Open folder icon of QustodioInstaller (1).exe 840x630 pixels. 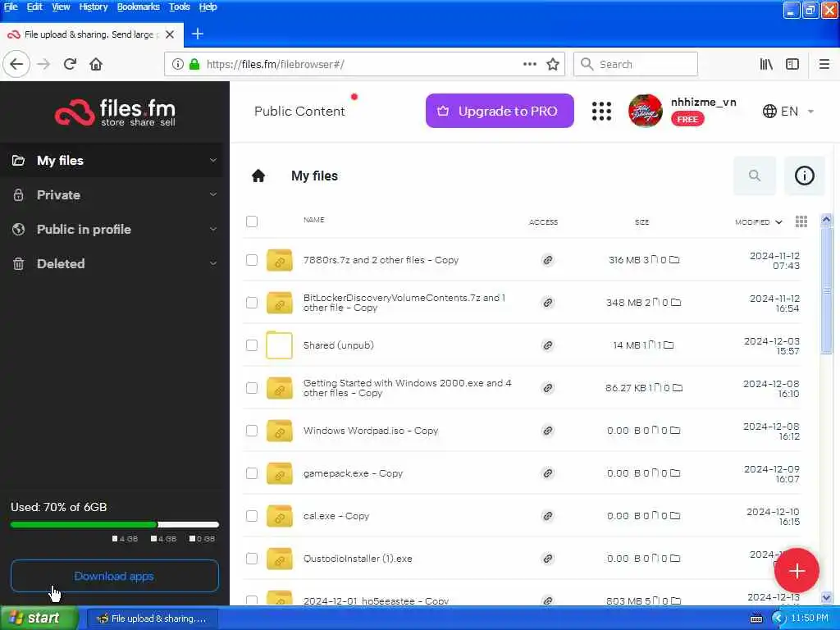pos(279,558)
